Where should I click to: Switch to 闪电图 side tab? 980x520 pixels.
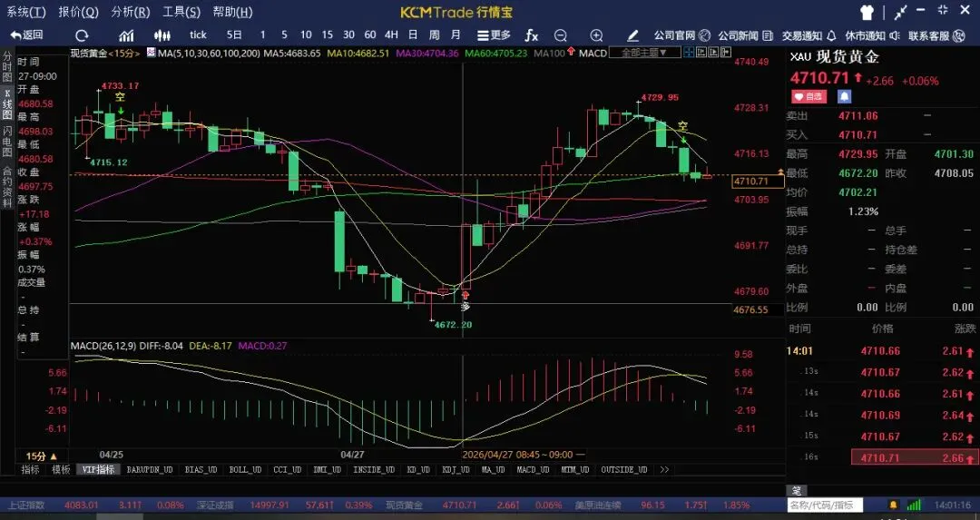[x=7, y=142]
